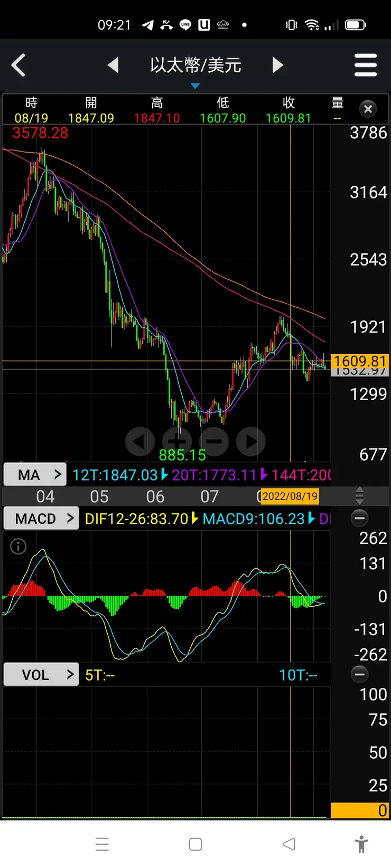Tap month 06 on time axis
The width and height of the screenshot is (391, 868).
point(155,497)
